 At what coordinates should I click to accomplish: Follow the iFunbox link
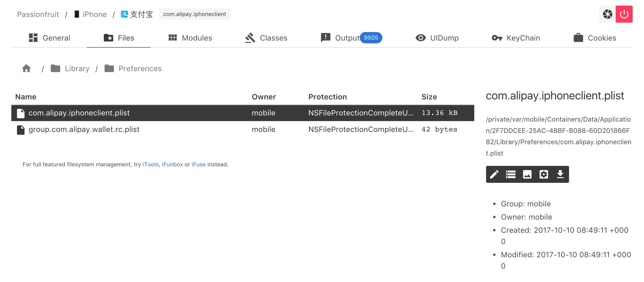(172, 164)
